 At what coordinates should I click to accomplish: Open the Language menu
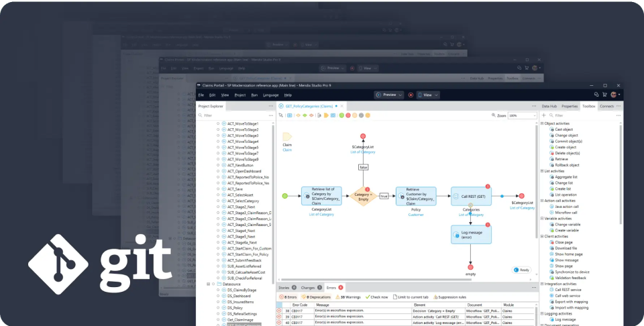pyautogui.click(x=270, y=95)
